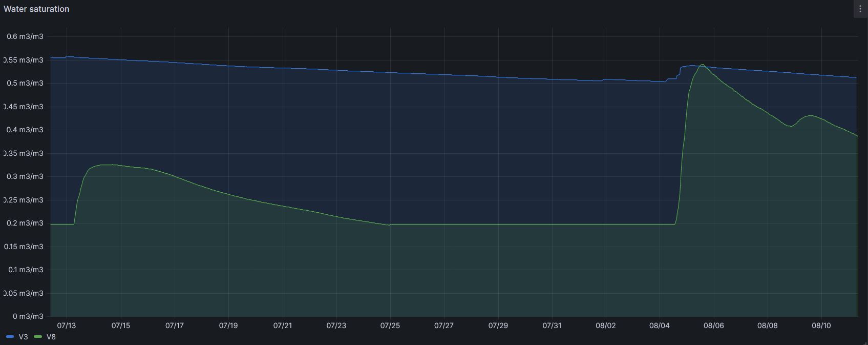
Task: Click the 07/25 date label on x-axis
Action: click(x=390, y=326)
